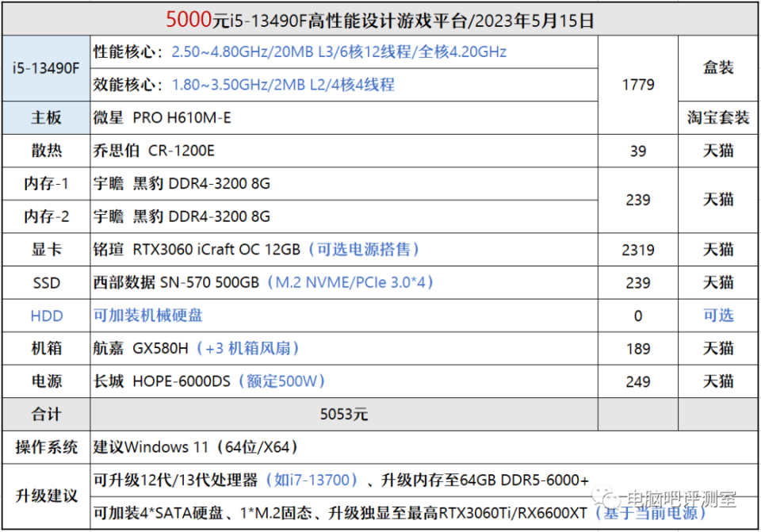Click '天猫' in the SSD row
The image size is (761, 532).
click(x=718, y=282)
